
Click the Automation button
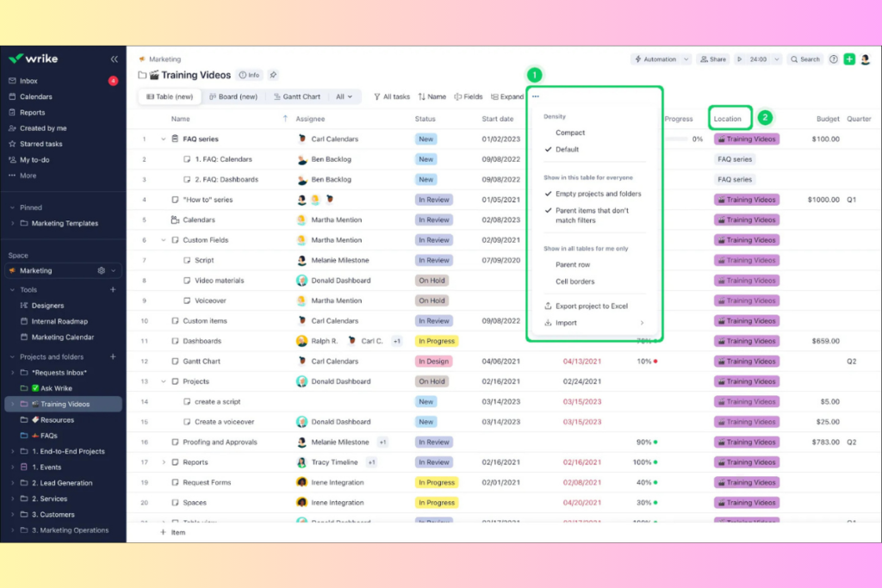point(655,59)
